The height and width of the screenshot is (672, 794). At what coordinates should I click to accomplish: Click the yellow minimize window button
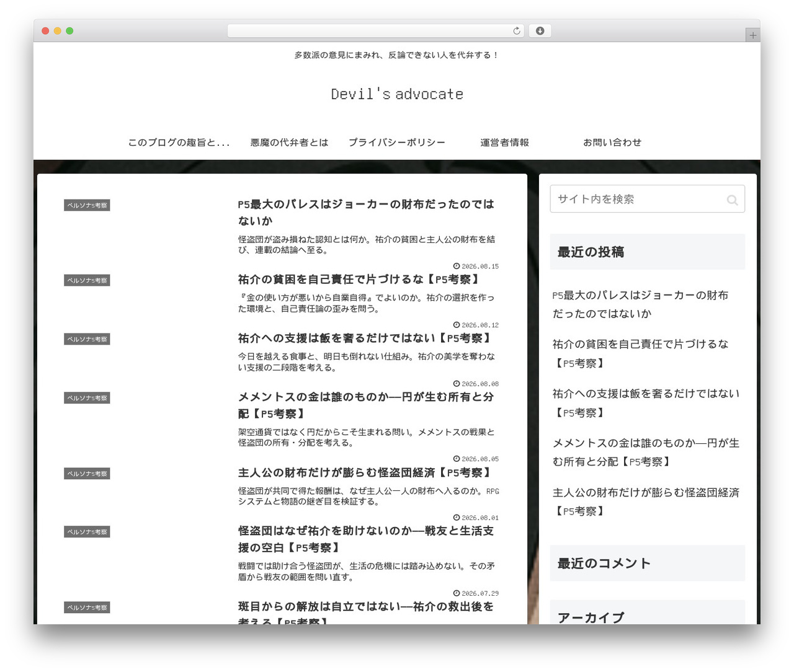pyautogui.click(x=57, y=30)
